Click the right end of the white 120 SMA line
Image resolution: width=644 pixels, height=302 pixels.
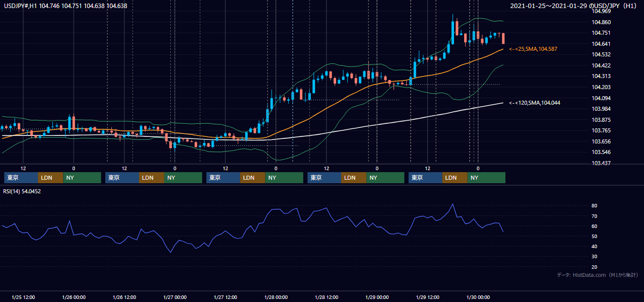502,103
